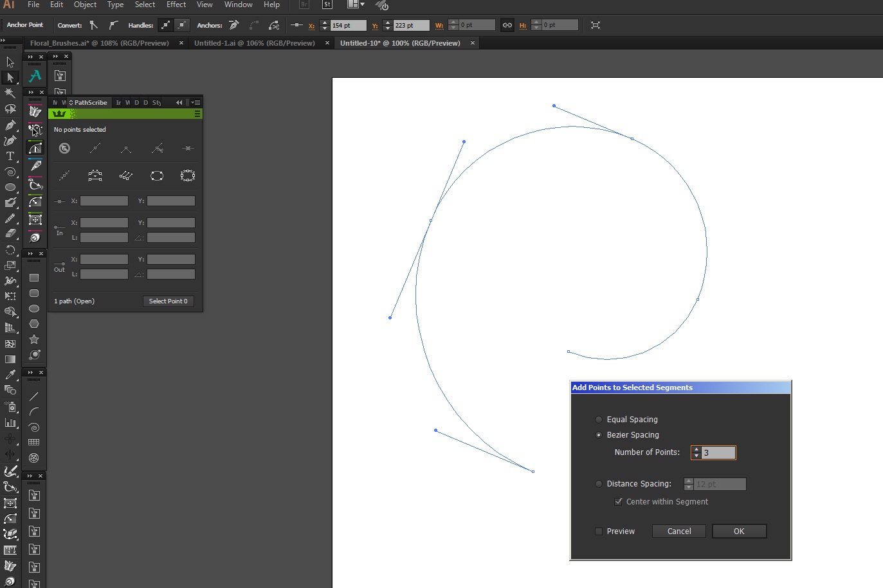
Task: Switch to the Floral_Brushes.ai document tab
Action: (x=99, y=43)
